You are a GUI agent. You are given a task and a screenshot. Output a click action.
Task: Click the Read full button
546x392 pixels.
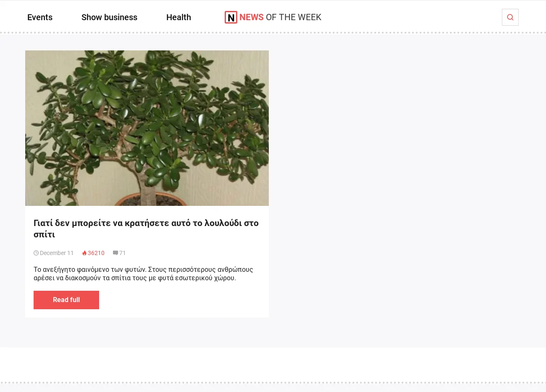[66, 300]
